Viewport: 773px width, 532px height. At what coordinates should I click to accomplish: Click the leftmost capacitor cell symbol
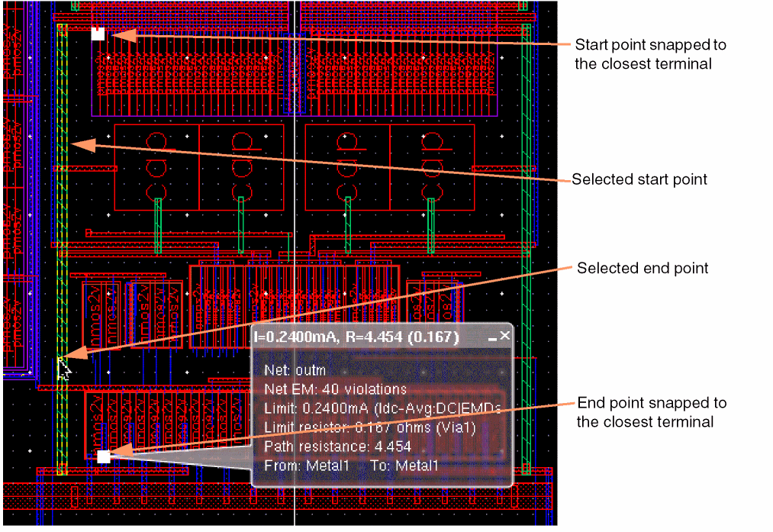point(156,168)
